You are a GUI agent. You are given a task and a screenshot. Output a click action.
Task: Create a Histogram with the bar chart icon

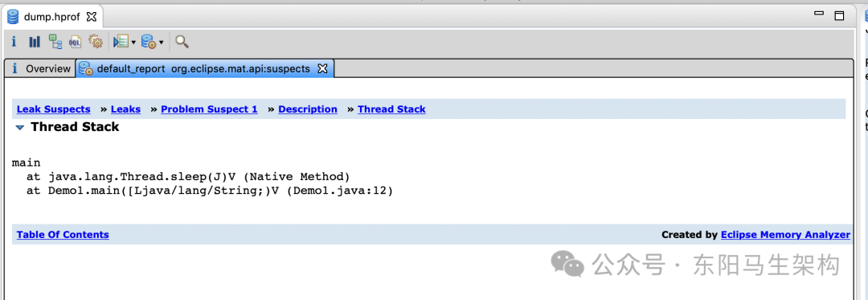coord(35,42)
